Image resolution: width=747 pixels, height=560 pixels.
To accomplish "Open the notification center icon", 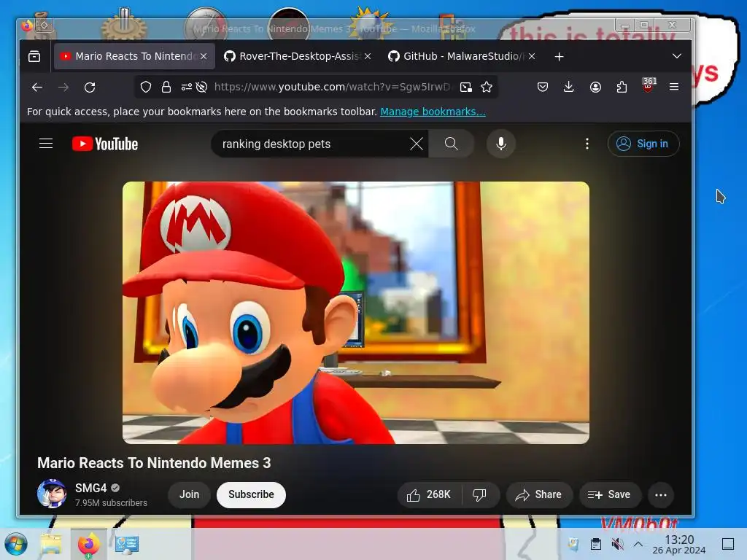I will (728, 544).
